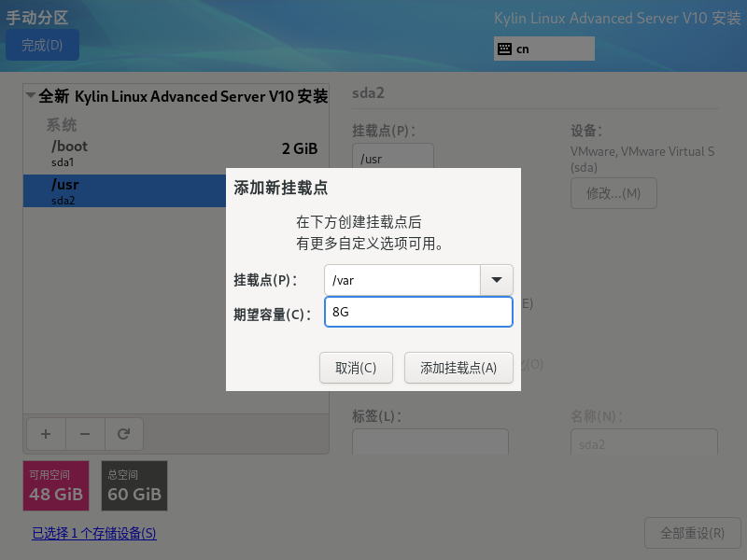Collapse the 全新 Kylin Linux Advanced Server V10 安装 tree
This screenshot has width=747, height=560.
[x=31, y=95]
